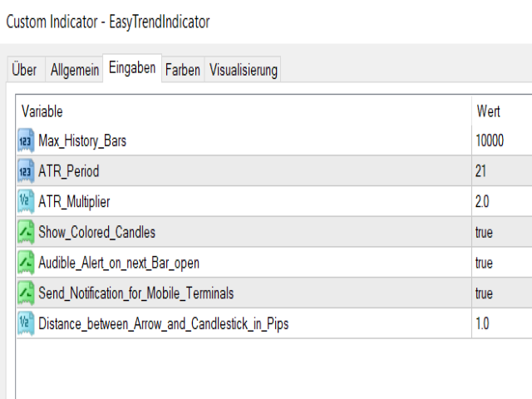Screen dimensions: 532x399
Task: Click the bool icon beside Show_Colored_Candles
Action: pyautogui.click(x=26, y=232)
